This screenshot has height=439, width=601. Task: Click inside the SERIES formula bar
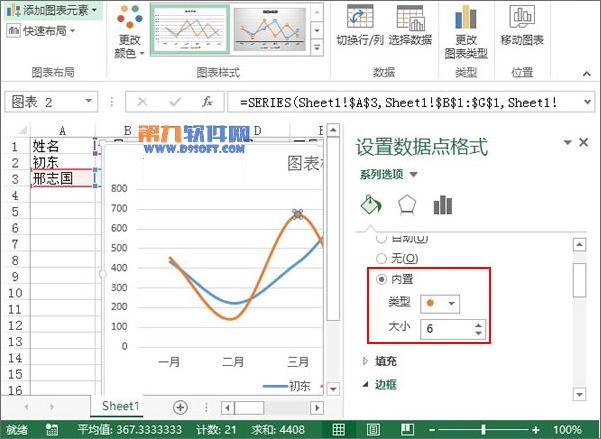point(404,102)
